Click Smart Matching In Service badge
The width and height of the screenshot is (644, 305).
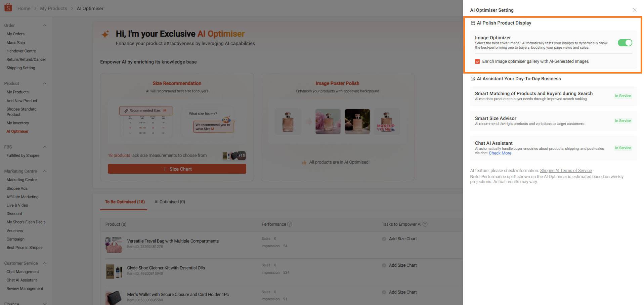623,96
